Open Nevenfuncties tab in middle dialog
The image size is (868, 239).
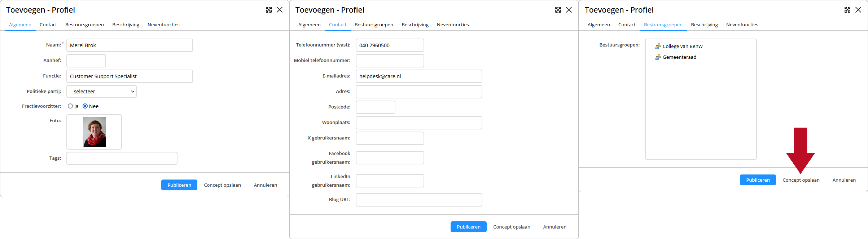453,25
